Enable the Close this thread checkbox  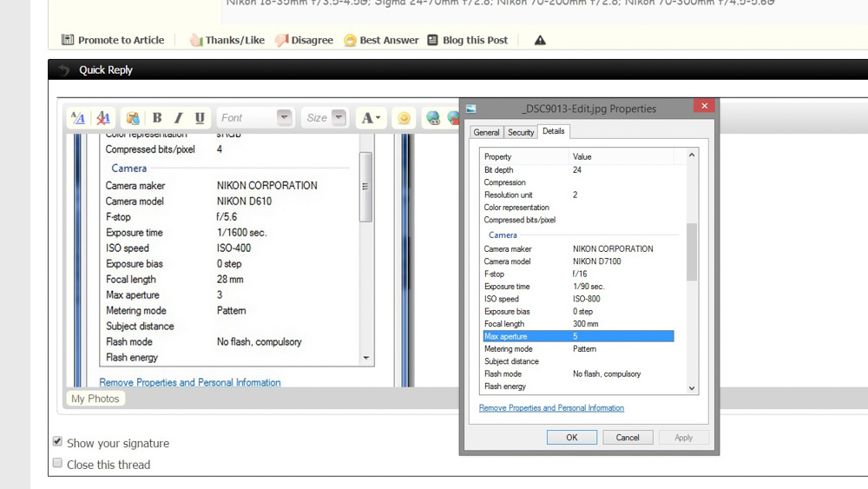(x=58, y=464)
